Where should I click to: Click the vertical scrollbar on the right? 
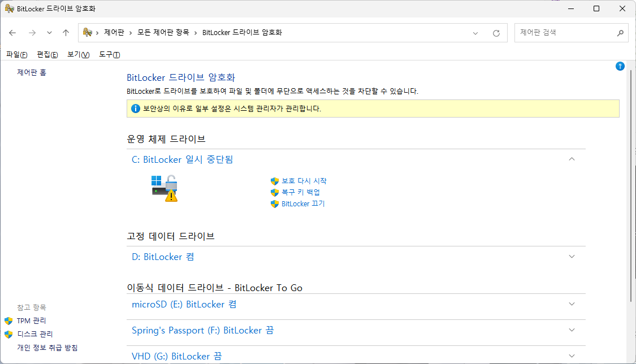631,185
